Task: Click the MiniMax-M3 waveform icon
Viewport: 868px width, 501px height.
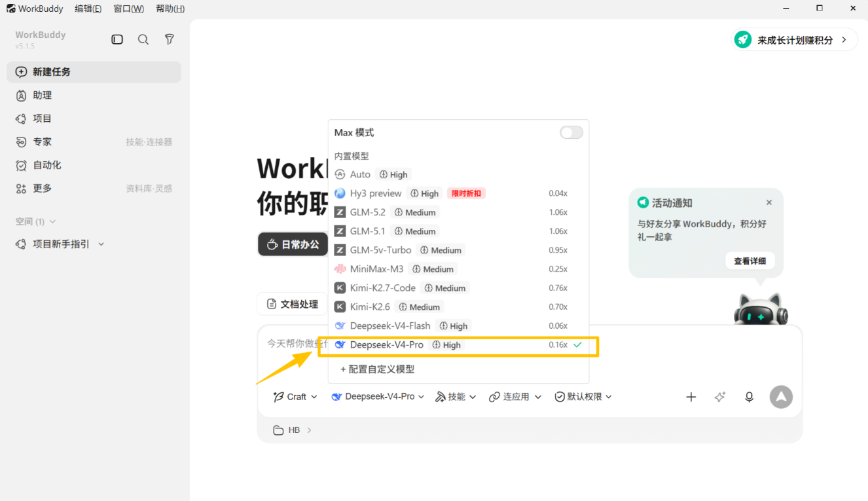Action: pyautogui.click(x=340, y=269)
